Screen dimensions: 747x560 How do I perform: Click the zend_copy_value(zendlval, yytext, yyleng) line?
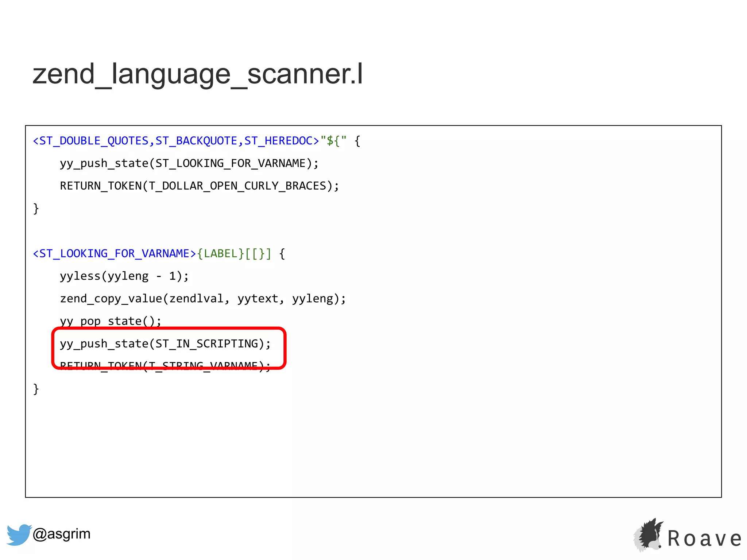203,299
